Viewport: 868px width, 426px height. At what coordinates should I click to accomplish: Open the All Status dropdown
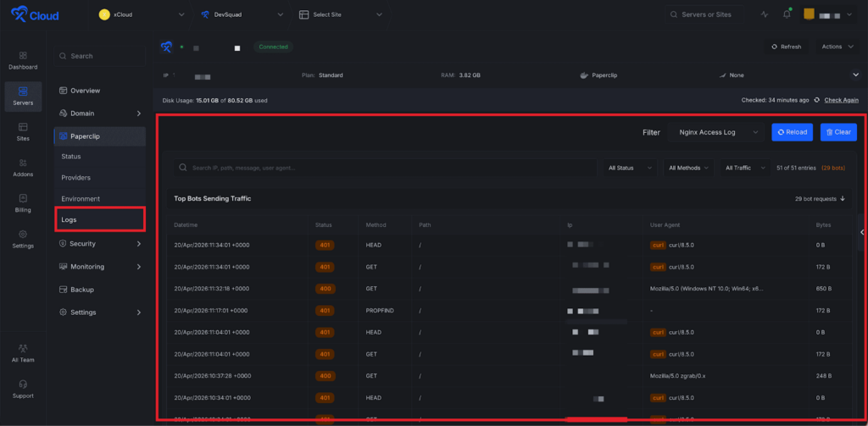(x=630, y=168)
